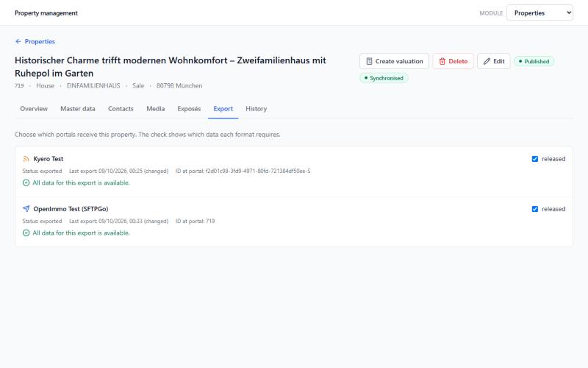Click the OpenImmo Test (SFTPGo) portal name
This screenshot has width=588, height=368.
[x=71, y=209]
